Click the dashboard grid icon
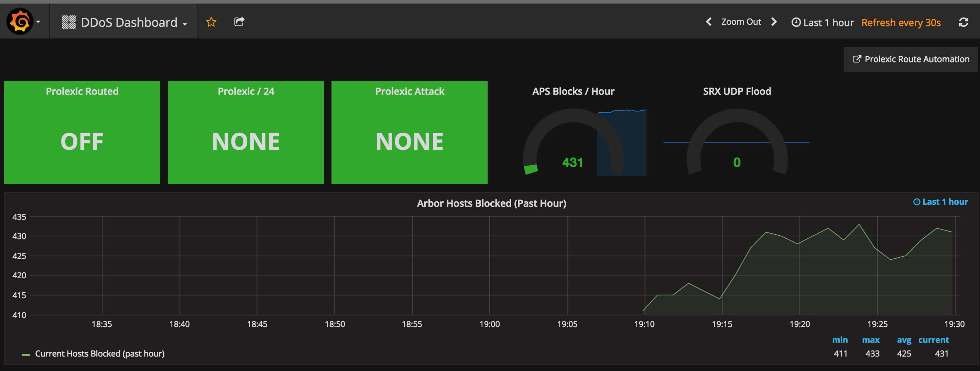The height and width of the screenshot is (371, 980). (x=69, y=22)
